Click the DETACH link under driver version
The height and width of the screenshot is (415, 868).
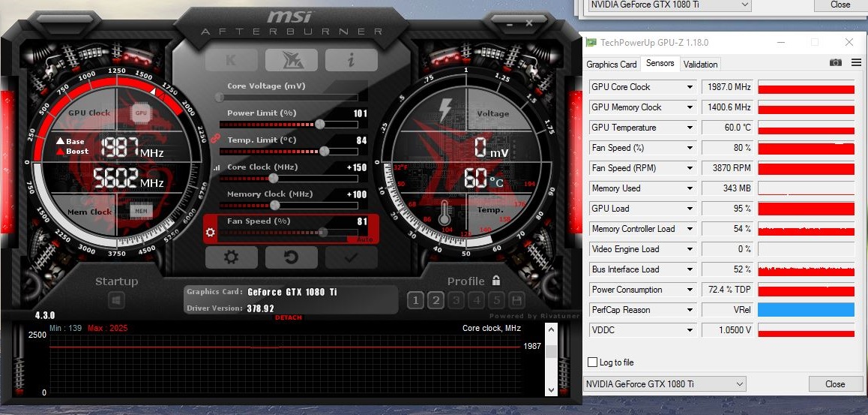[x=289, y=317]
